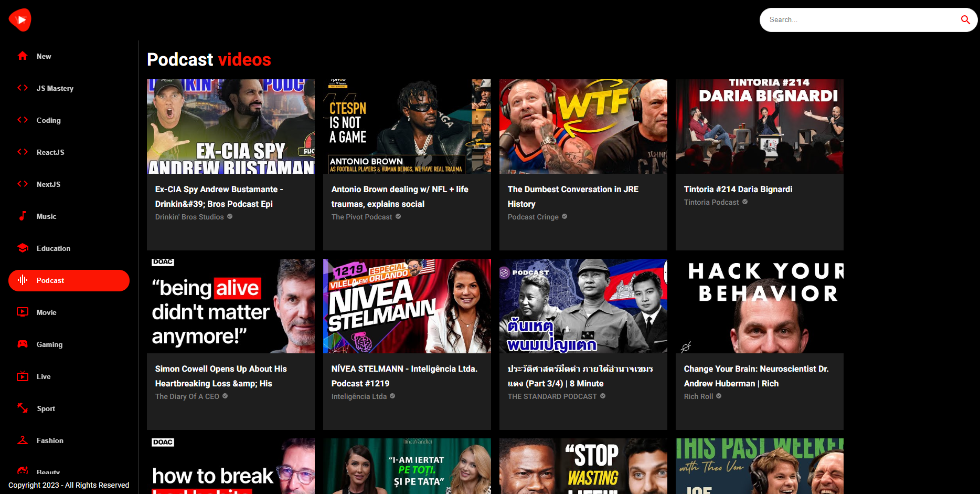This screenshot has width=980, height=494.
Task: Click the search magnifier icon
Action: (965, 20)
